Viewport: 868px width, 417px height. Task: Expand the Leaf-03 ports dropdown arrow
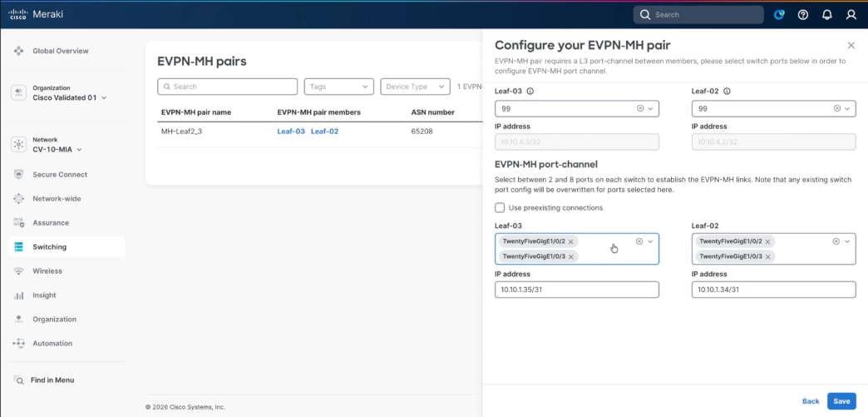click(x=650, y=241)
